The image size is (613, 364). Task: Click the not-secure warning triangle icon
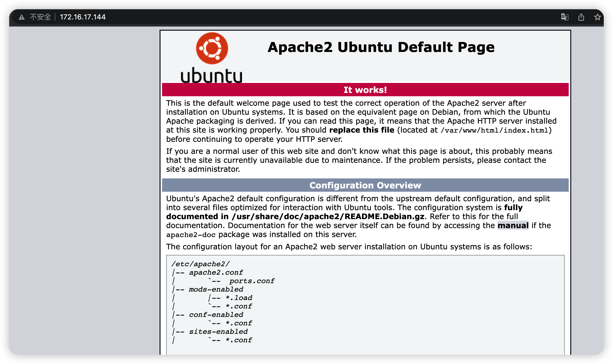22,17
